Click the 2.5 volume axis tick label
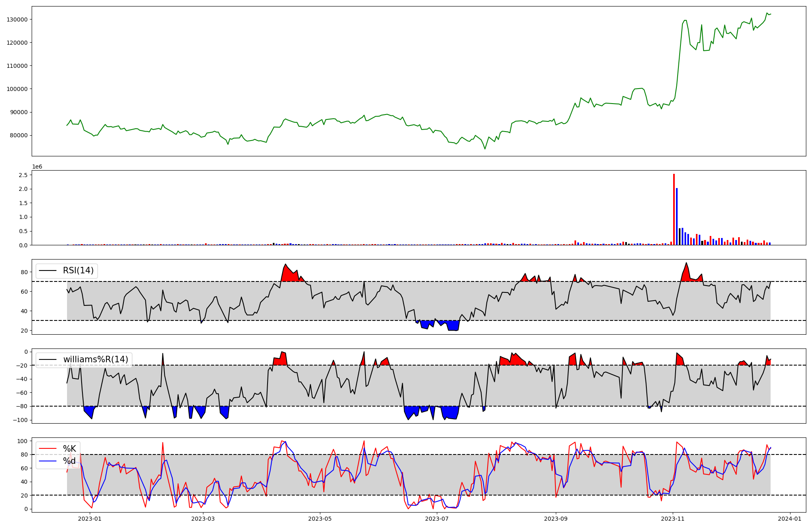The width and height of the screenshot is (812, 528). tap(23, 175)
